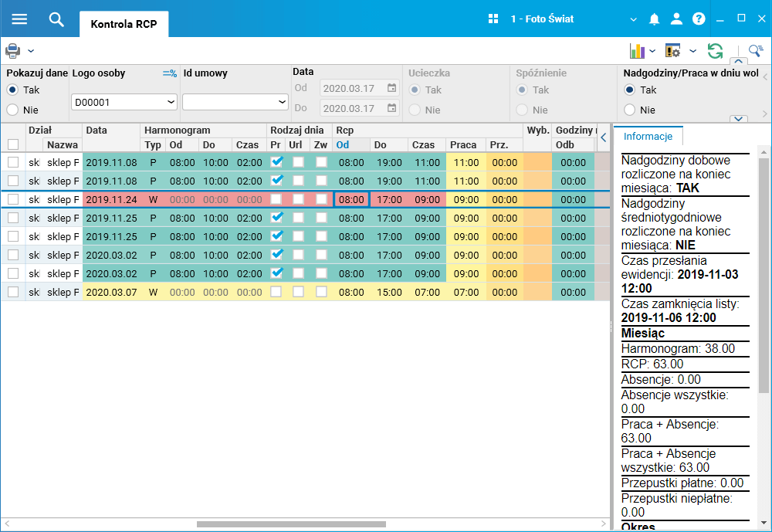Screen dimensions: 772x532
Task: Open the notifications bell
Action: 654,19
